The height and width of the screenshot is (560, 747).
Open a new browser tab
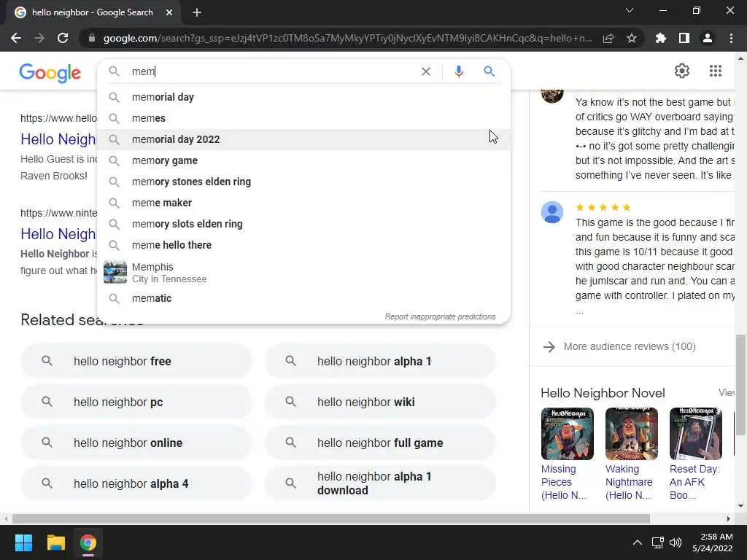point(197,12)
